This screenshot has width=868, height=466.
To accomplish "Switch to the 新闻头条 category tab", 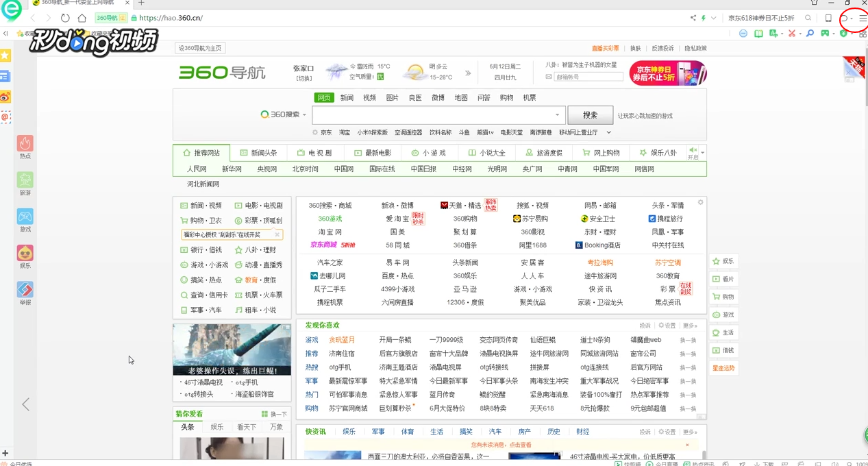I will pyautogui.click(x=258, y=153).
